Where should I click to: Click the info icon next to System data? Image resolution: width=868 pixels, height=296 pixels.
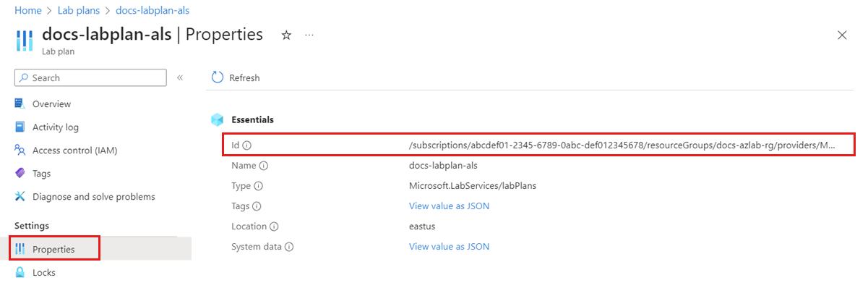(x=289, y=247)
